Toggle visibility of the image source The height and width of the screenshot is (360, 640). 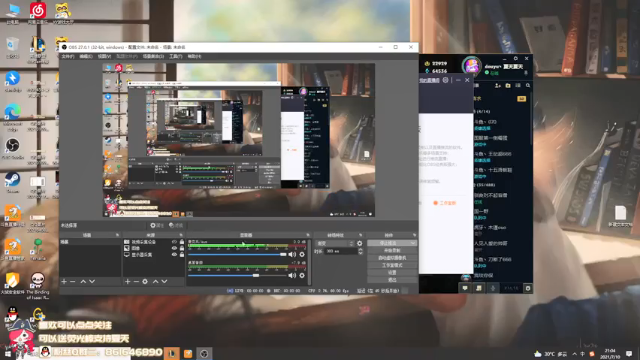tap(174, 248)
